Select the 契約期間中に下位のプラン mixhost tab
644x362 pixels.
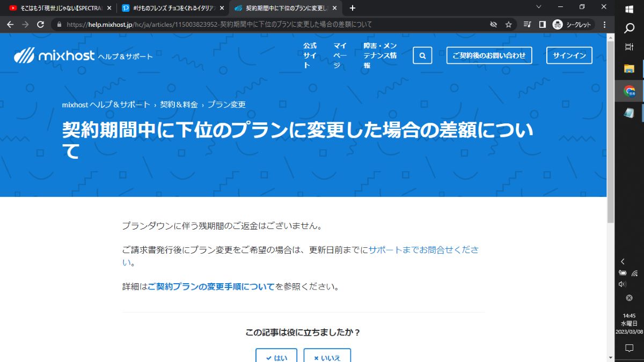286,8
